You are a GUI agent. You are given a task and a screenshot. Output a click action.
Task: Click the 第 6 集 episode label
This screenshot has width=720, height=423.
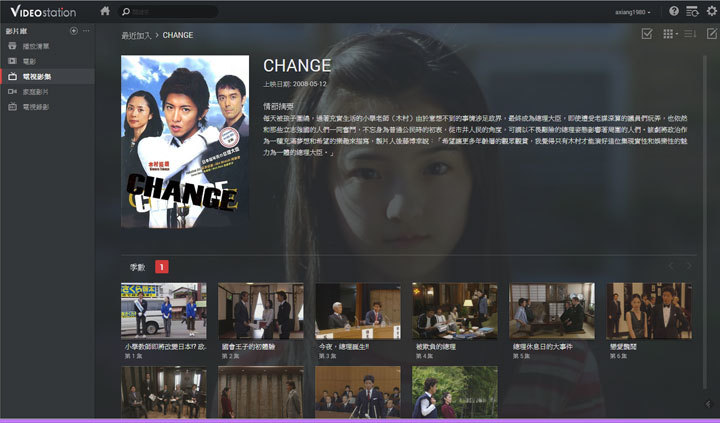(618, 356)
